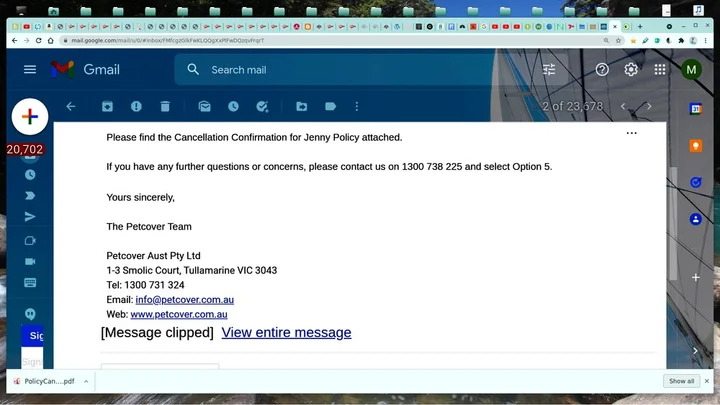
Task: Archive this email
Action: click(x=107, y=106)
